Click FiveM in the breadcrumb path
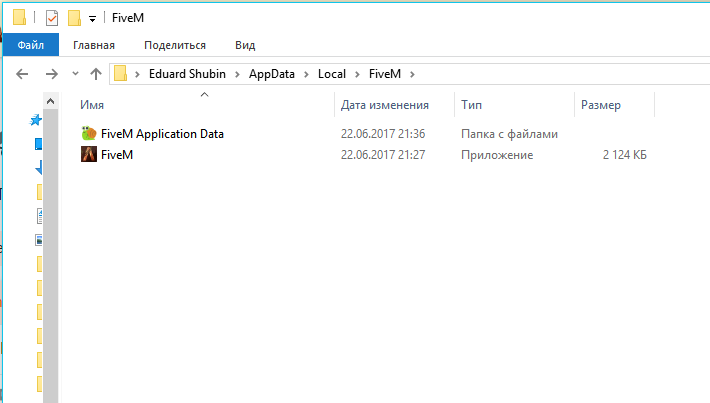Image resolution: width=710 pixels, height=403 pixels. [x=384, y=74]
